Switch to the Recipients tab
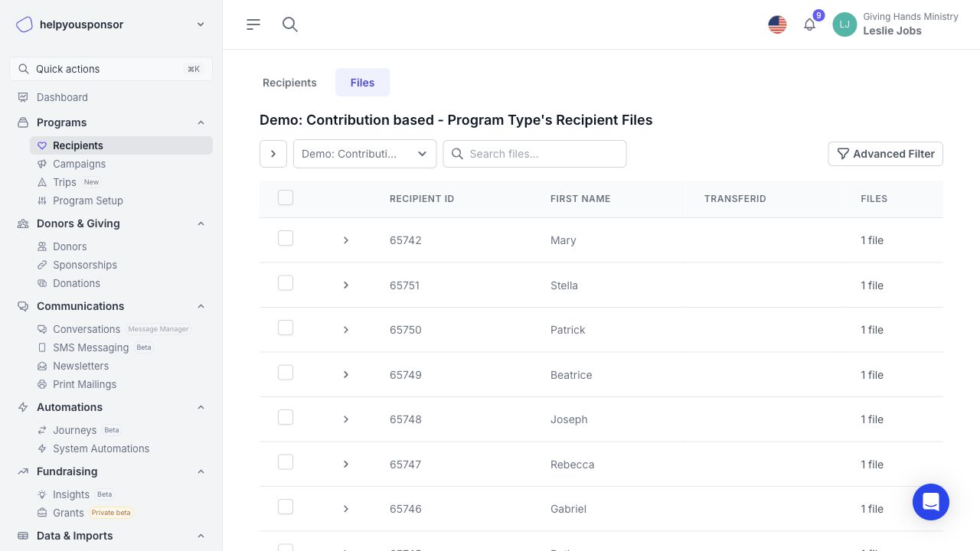This screenshot has width=980, height=551. click(x=289, y=83)
